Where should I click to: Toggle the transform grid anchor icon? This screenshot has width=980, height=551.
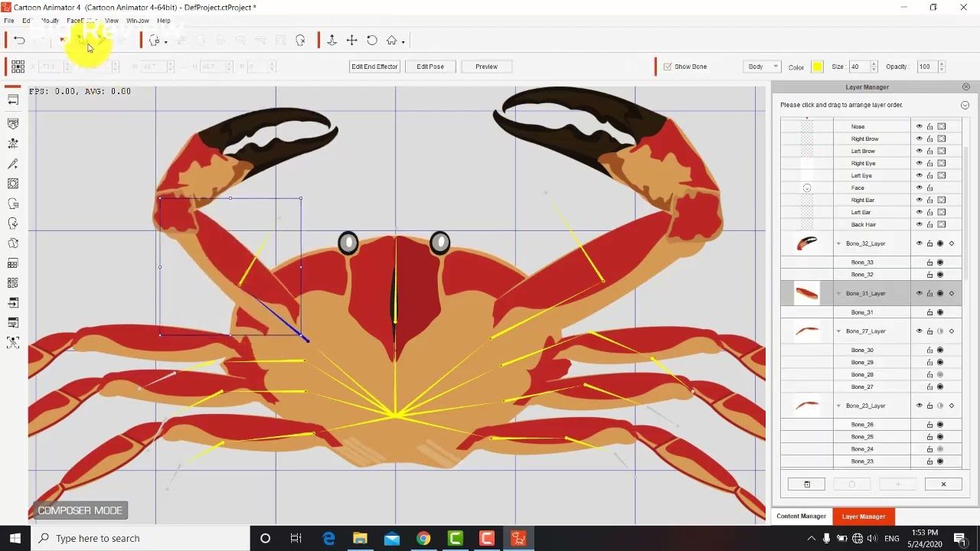(x=18, y=67)
